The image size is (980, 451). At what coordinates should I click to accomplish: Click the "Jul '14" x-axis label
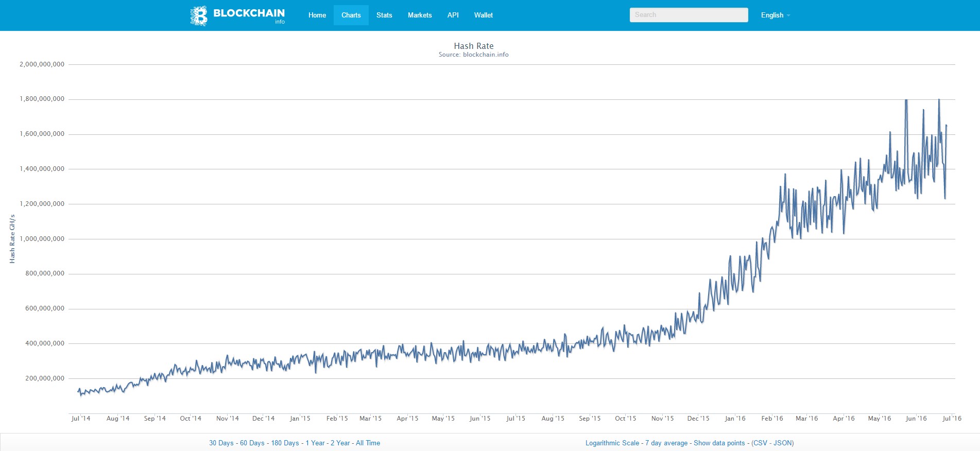pos(81,419)
